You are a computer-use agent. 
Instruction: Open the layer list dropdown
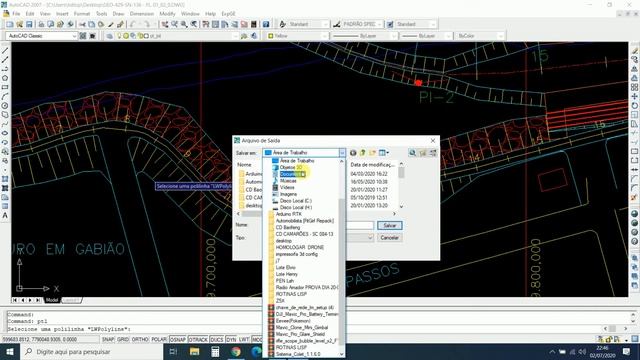[235, 36]
